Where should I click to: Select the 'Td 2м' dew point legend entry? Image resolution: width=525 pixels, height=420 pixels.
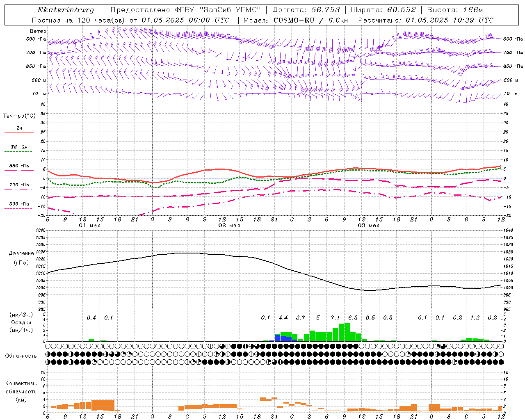point(19,147)
